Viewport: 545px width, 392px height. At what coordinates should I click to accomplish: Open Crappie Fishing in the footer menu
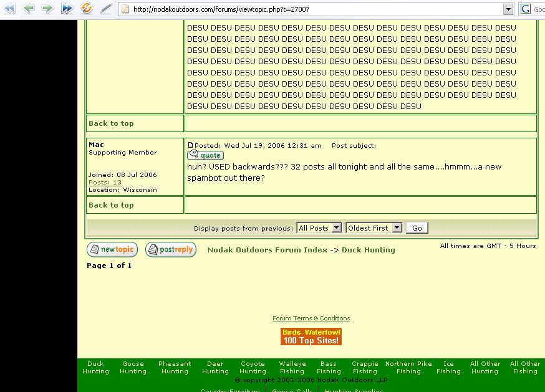point(365,367)
